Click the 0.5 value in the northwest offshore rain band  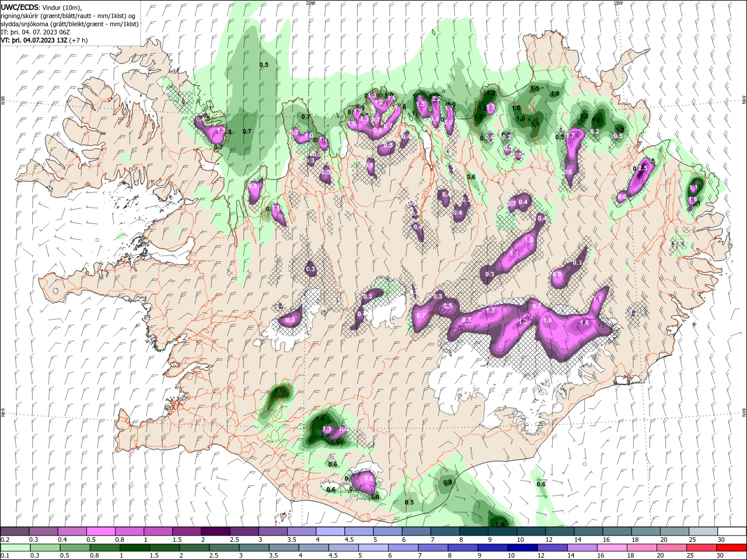coord(264,65)
